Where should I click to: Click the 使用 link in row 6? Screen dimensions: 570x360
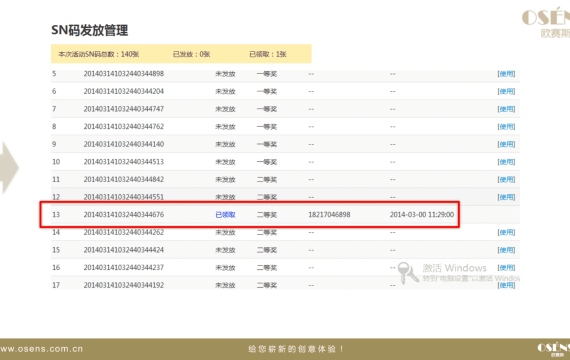click(506, 91)
